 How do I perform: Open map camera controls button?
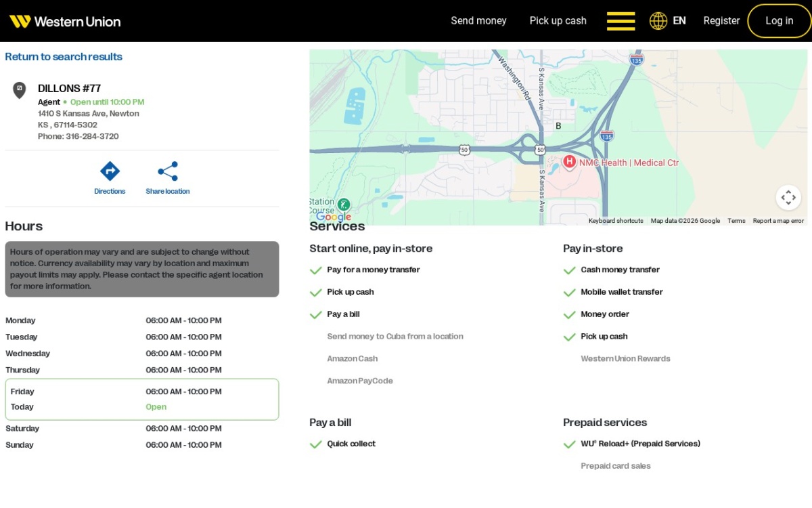coord(788,198)
